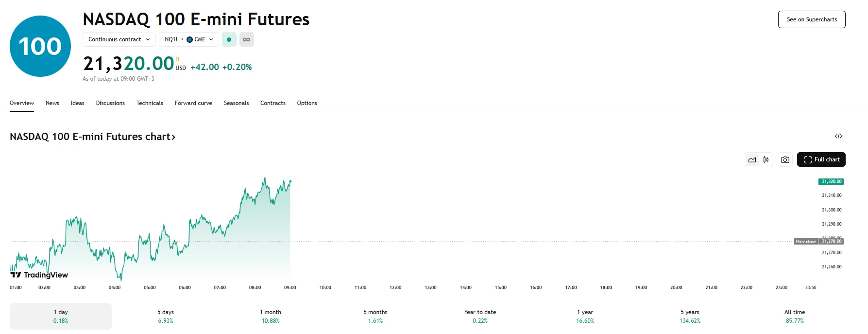Click the TradingView logo on chart

pyautogui.click(x=39, y=275)
